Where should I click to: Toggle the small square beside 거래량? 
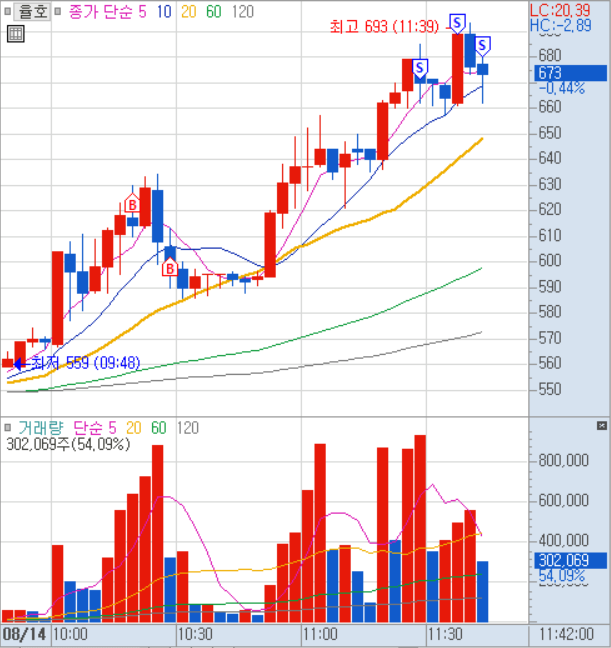8,427
